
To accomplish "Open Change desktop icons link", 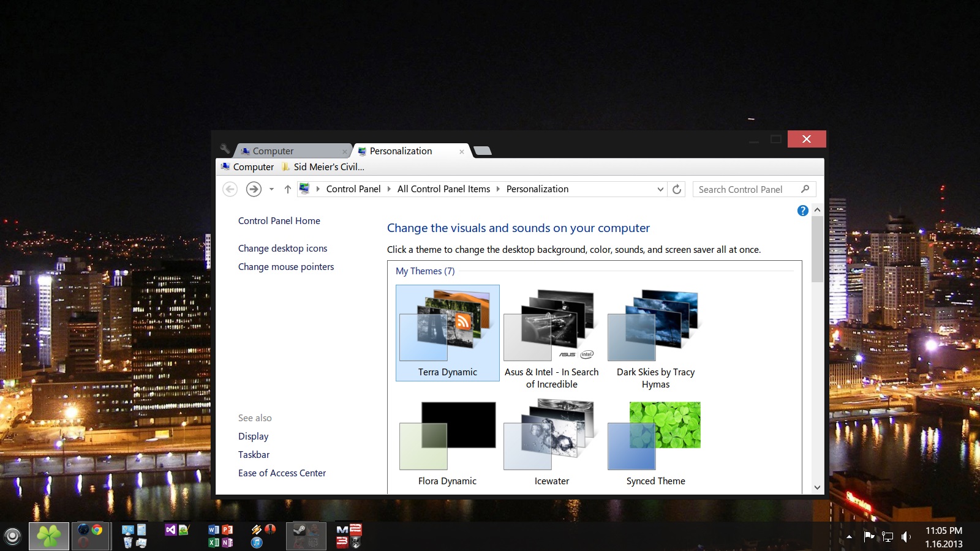I will click(282, 248).
